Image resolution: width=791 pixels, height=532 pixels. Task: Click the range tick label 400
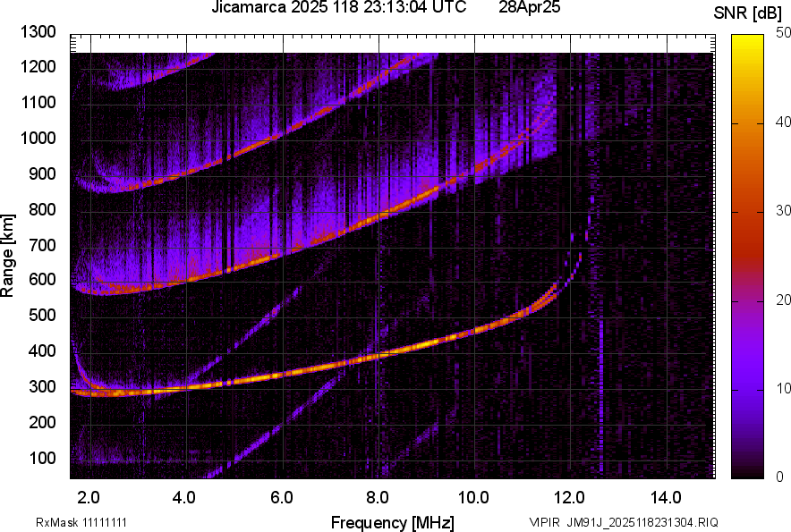42,350
